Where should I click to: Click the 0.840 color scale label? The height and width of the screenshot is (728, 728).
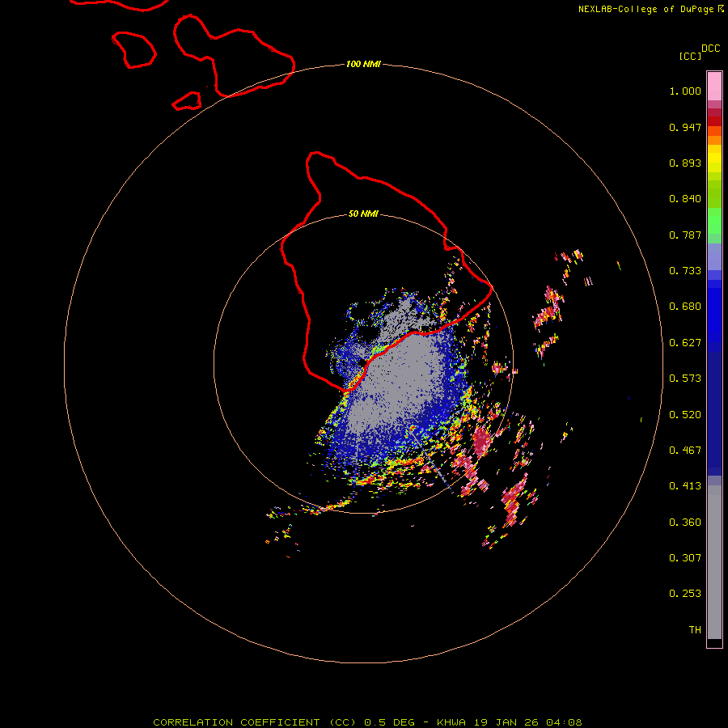pos(685,199)
